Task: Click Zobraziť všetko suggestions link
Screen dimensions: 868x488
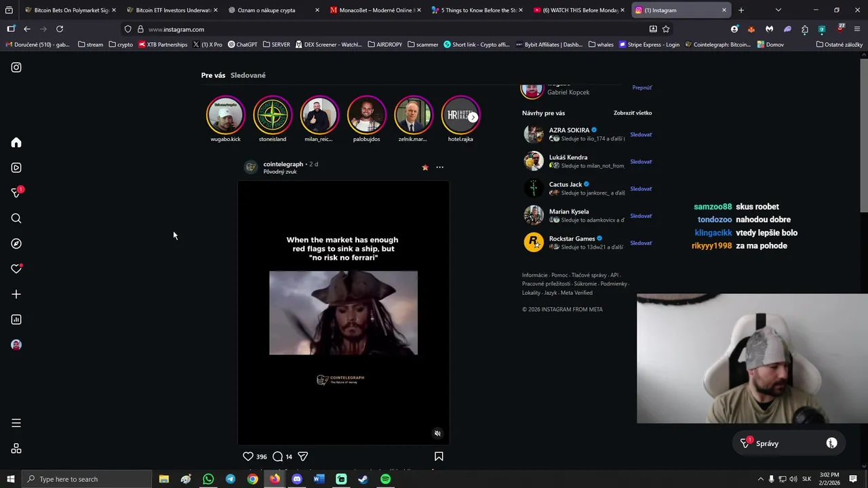Action: [x=633, y=113]
